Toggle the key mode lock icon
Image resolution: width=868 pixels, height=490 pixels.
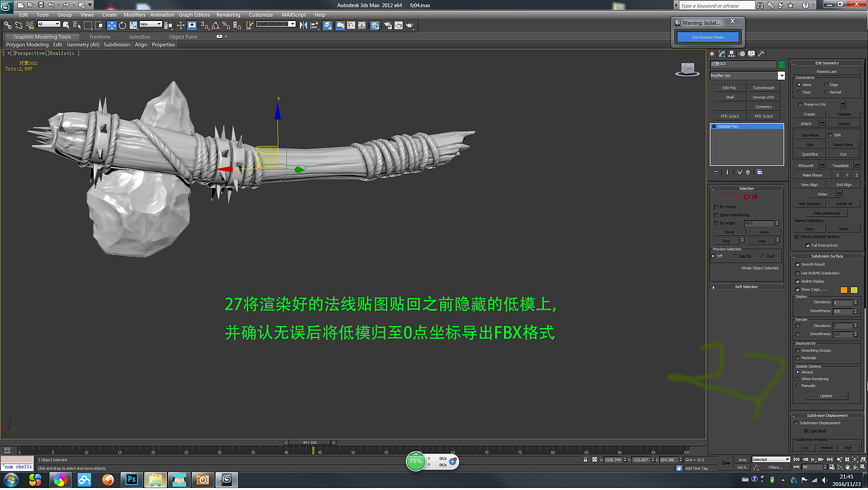(x=797, y=467)
